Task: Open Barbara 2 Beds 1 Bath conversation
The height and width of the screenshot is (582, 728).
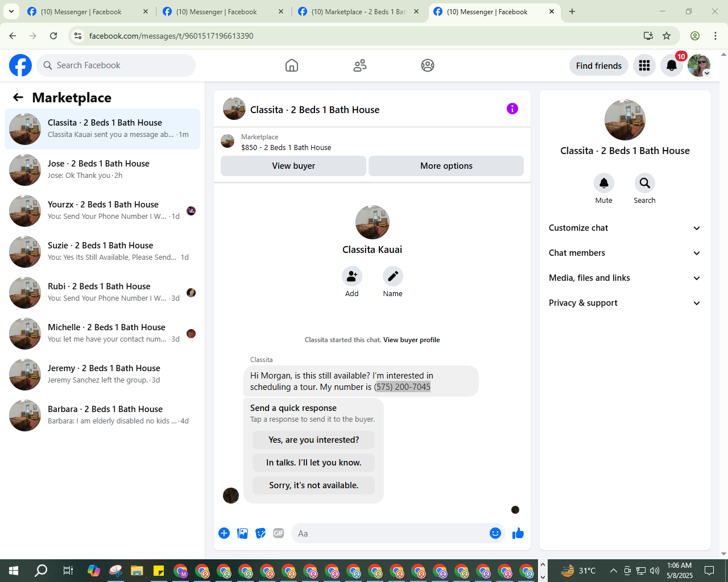Action: [x=102, y=415]
